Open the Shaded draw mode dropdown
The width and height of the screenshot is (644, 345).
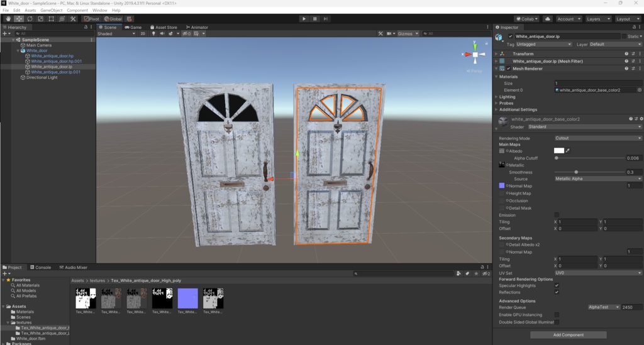pos(116,34)
